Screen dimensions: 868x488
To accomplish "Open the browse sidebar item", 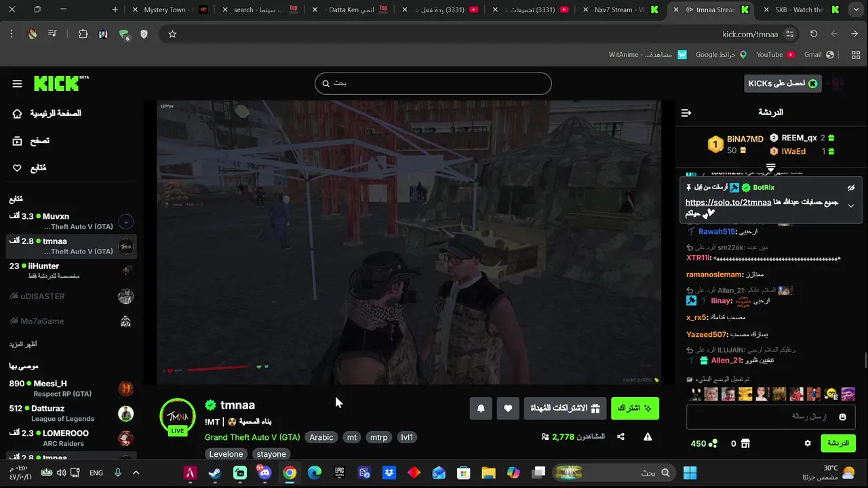I will point(31,141).
